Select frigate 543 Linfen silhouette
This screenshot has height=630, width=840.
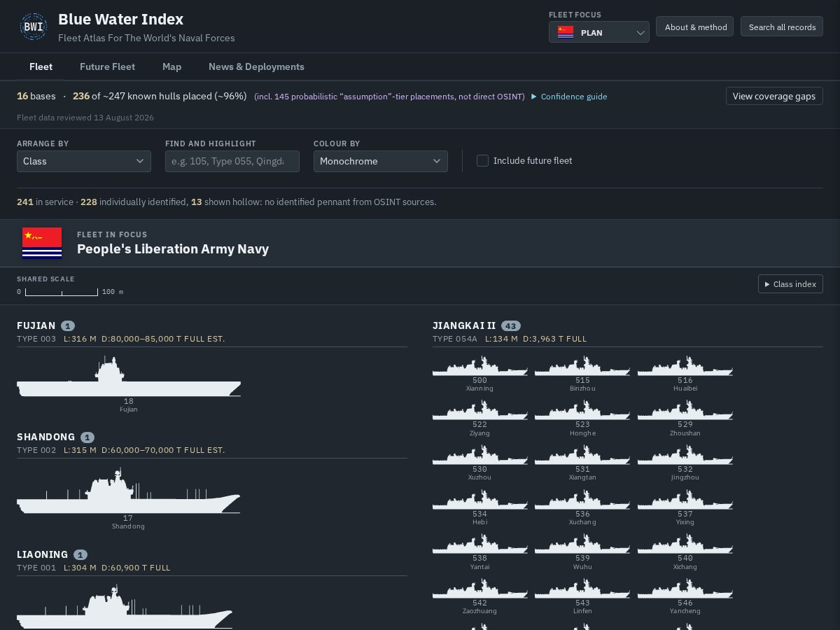pos(582,589)
